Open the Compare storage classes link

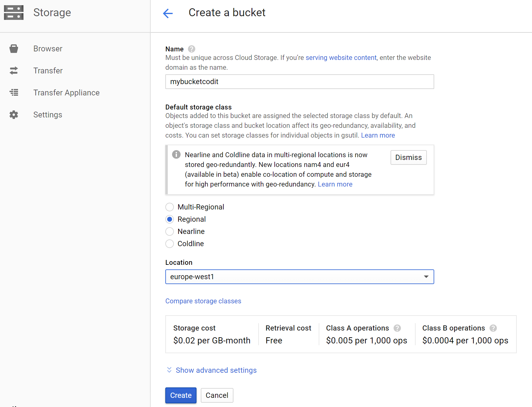pyautogui.click(x=203, y=301)
